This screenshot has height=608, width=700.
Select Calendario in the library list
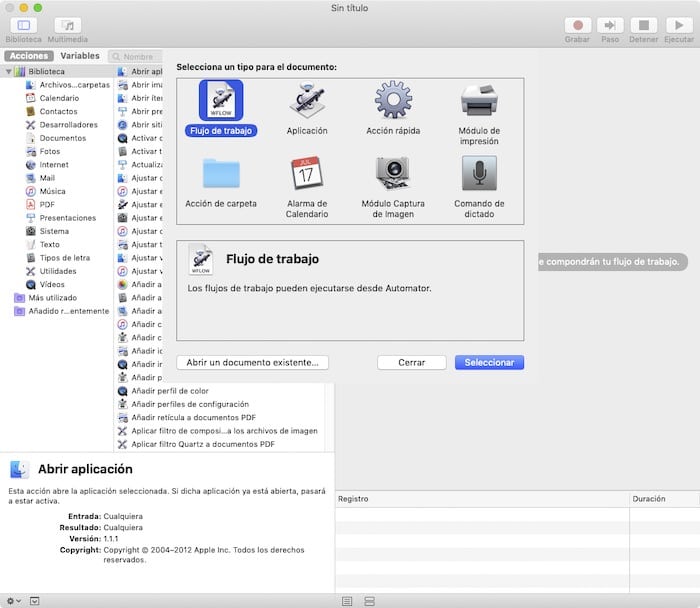59,98
